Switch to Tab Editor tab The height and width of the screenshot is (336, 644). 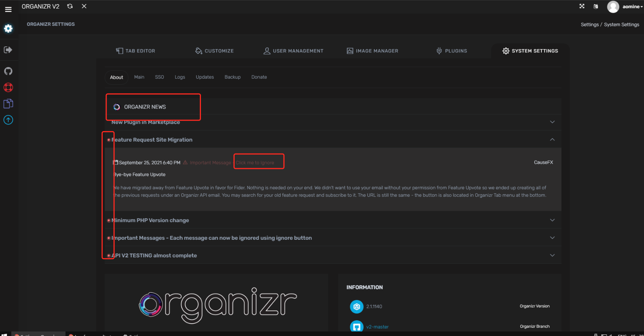pyautogui.click(x=135, y=51)
